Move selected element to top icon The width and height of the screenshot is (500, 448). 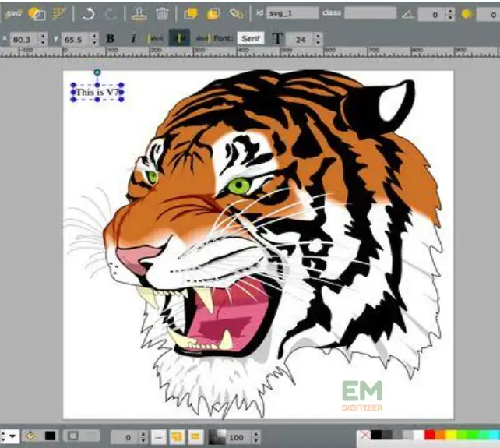tap(191, 13)
